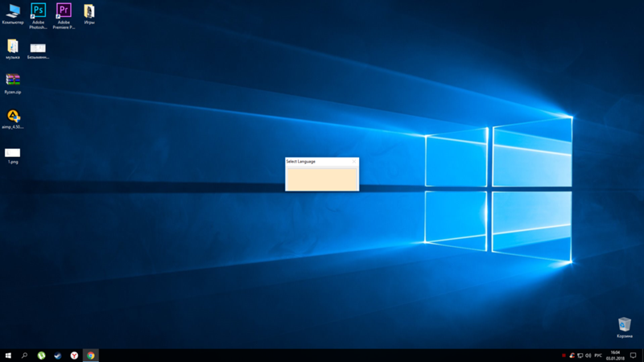The image size is (644, 362).
Task: Open the volume speaker tray icon
Action: [588, 356]
